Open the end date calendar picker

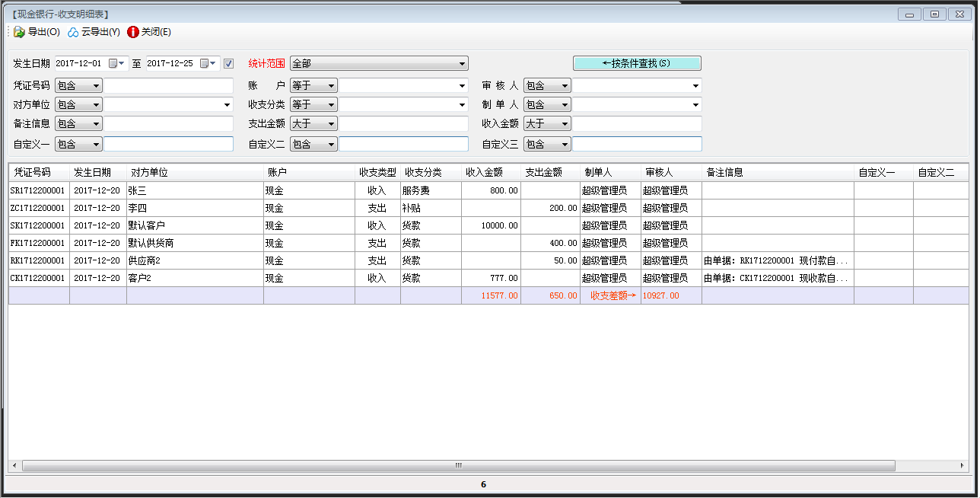[207, 64]
